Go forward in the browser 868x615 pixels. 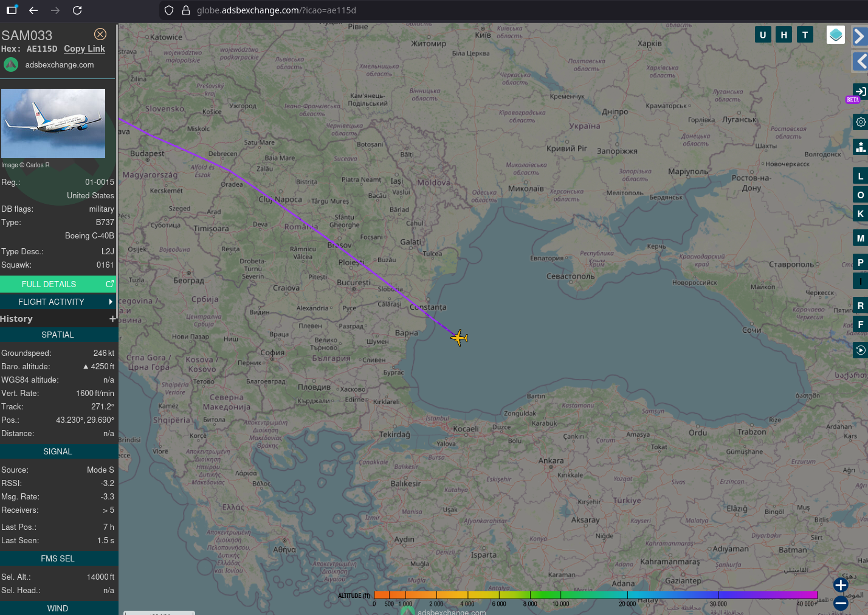point(55,10)
